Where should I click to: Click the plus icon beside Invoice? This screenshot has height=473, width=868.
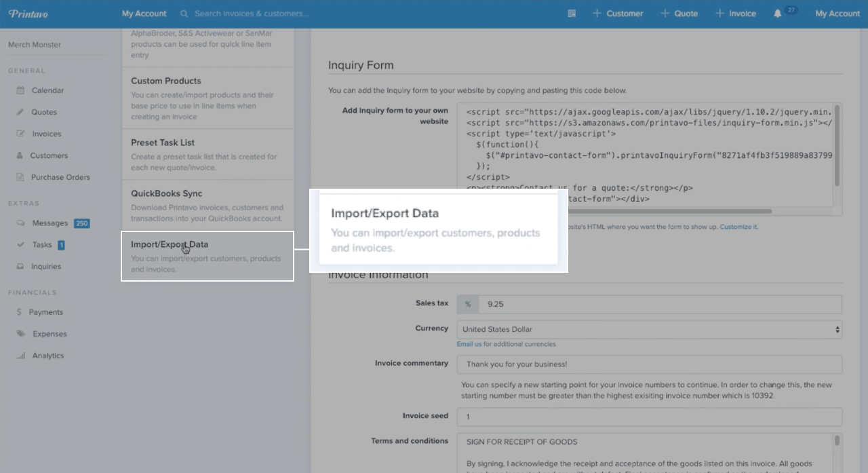(x=719, y=14)
